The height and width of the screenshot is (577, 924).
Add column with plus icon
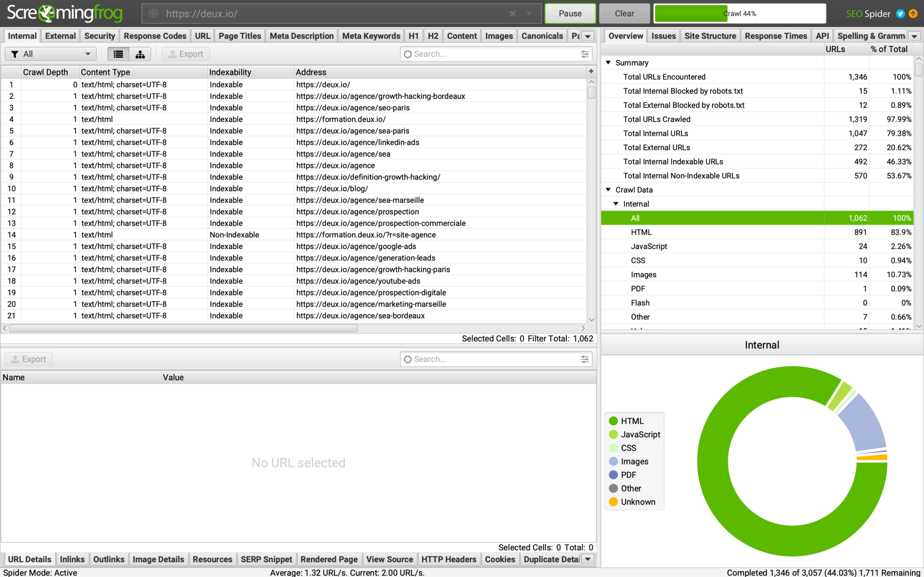click(x=591, y=71)
